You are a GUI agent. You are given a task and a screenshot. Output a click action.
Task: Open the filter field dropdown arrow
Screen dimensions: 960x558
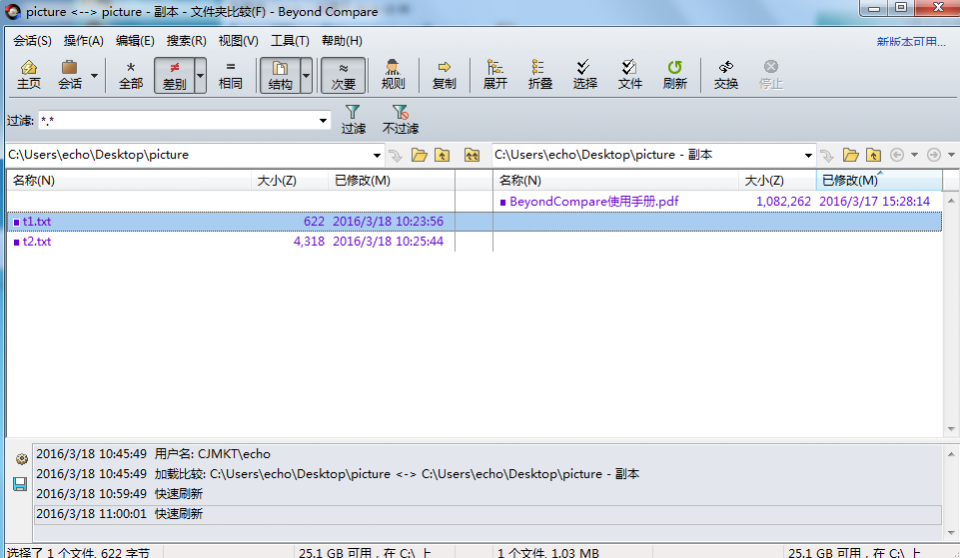click(323, 121)
